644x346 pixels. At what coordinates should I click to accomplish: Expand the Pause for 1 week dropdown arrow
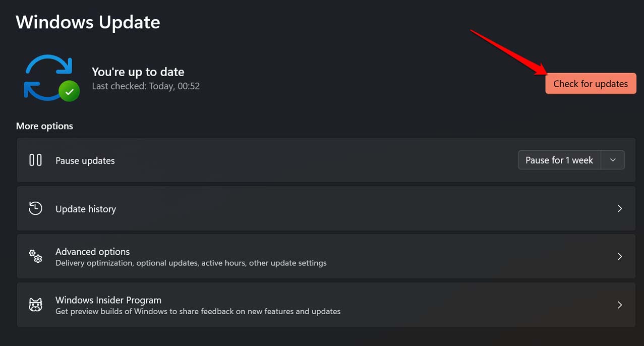(613, 160)
